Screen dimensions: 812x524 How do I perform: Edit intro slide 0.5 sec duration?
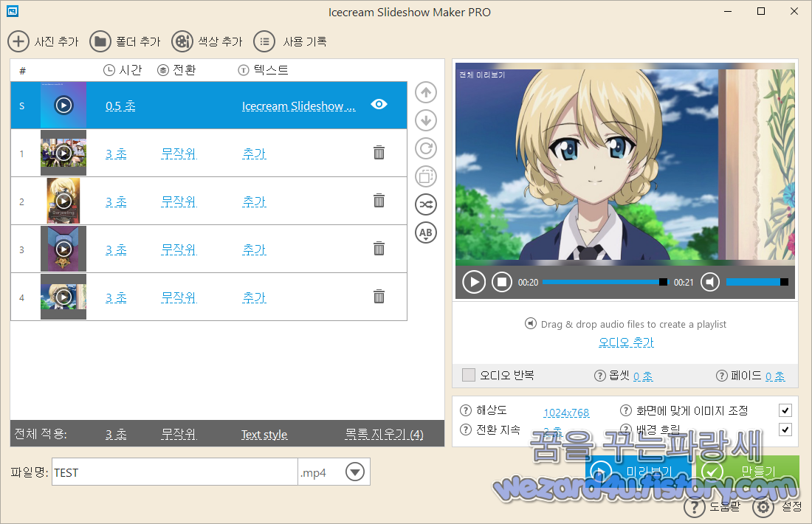(120, 106)
